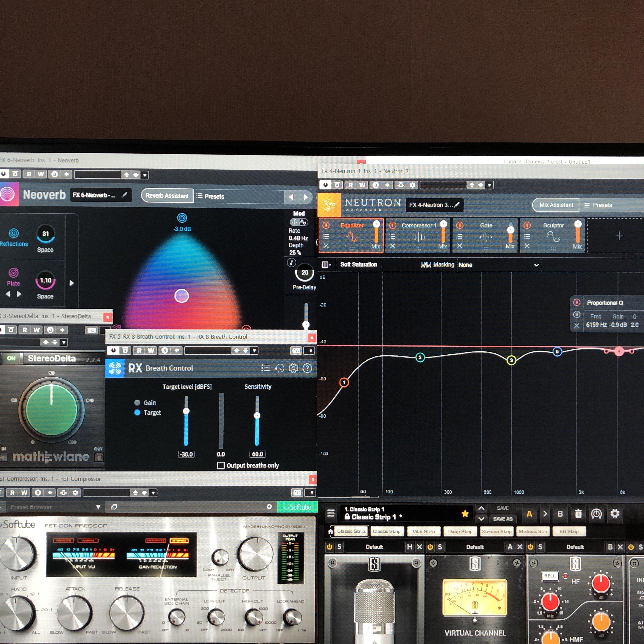
Task: Open RX Breath Control settings gear
Action: 293,368
